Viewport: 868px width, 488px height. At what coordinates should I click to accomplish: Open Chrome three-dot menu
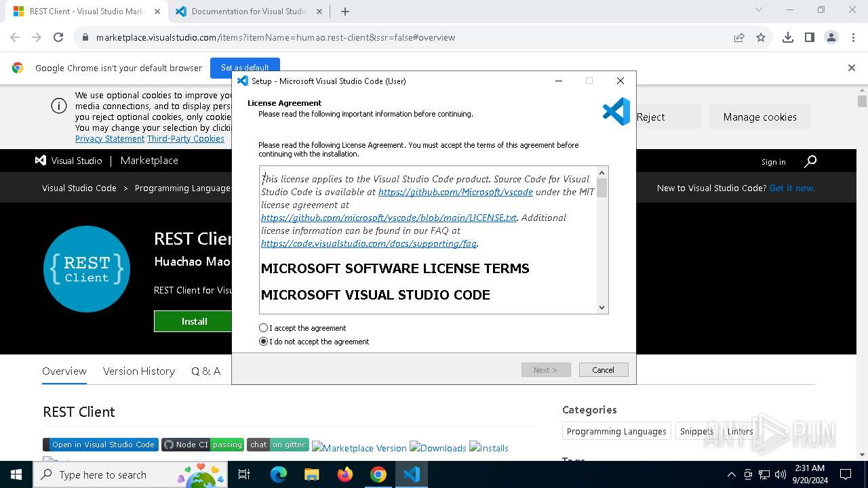[853, 37]
